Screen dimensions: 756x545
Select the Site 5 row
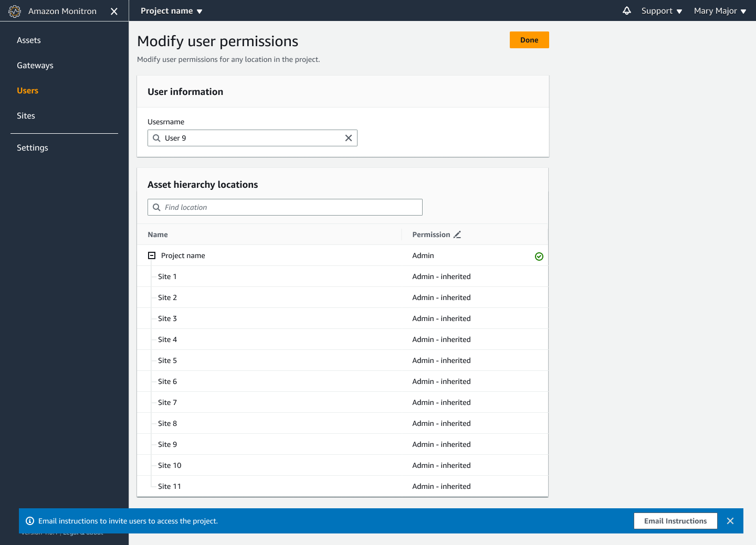[167, 360]
